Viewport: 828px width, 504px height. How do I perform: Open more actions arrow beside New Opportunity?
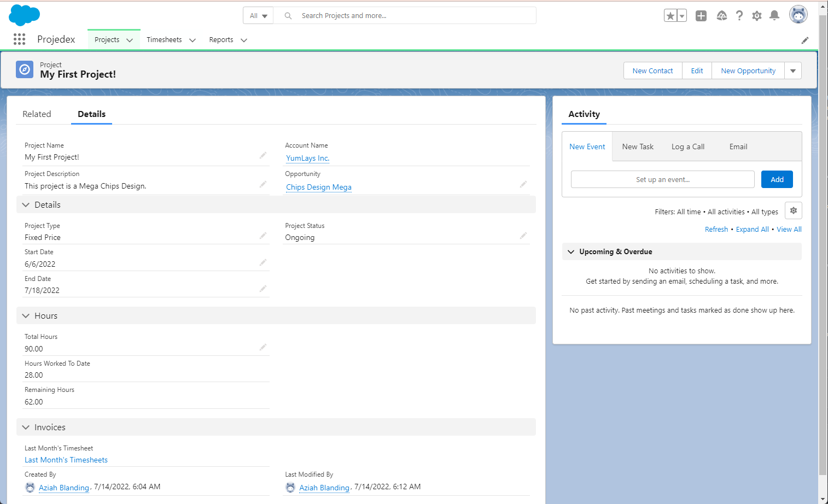tap(793, 71)
